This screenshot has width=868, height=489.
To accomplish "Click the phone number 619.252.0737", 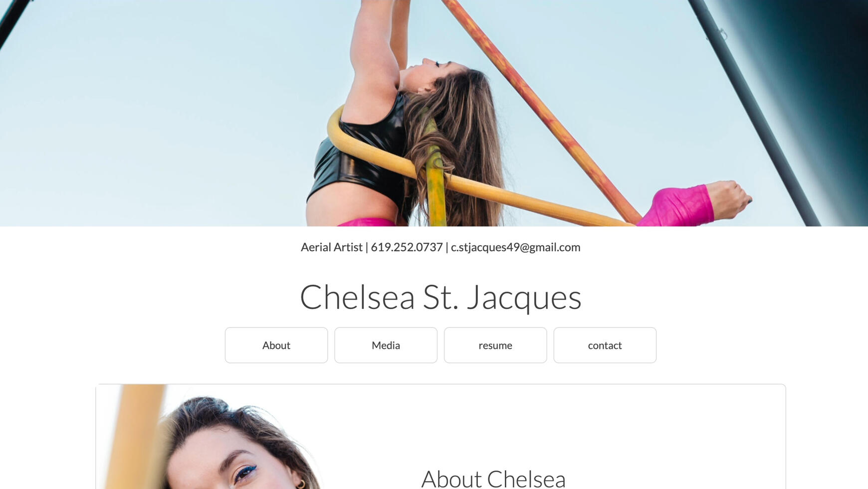I will (x=407, y=247).
